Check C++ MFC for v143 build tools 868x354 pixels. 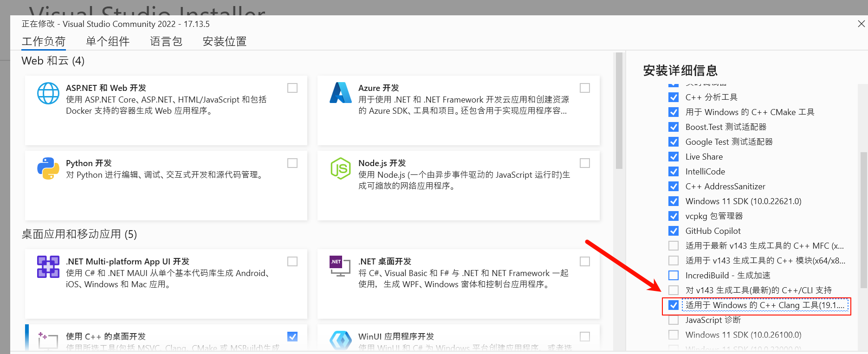pos(674,246)
